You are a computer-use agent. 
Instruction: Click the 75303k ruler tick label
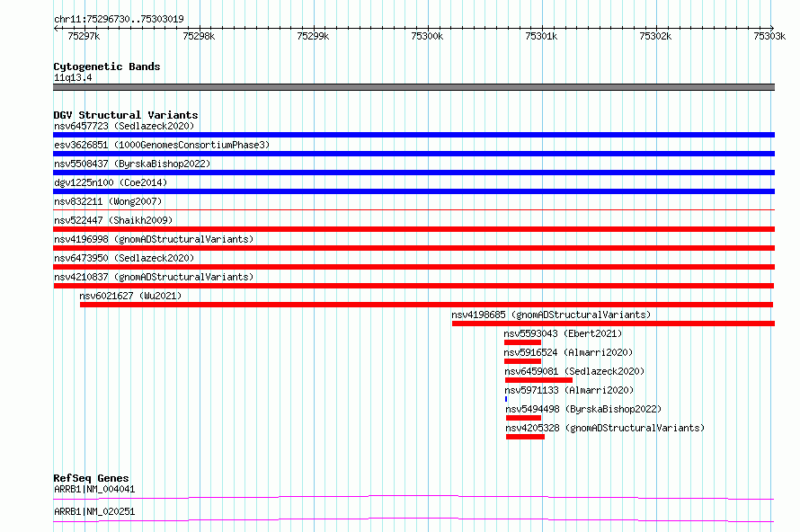point(769,36)
